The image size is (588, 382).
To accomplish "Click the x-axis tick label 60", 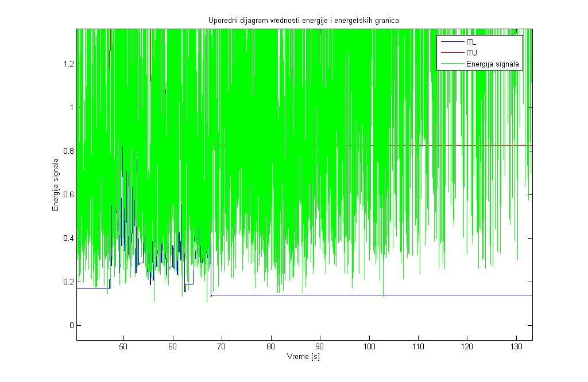I will tap(172, 347).
